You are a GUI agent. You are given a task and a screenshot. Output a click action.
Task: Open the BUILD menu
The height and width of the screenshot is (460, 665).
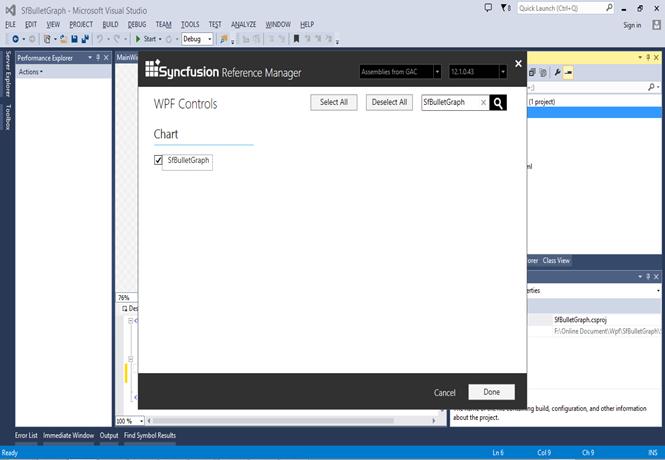pyautogui.click(x=110, y=25)
